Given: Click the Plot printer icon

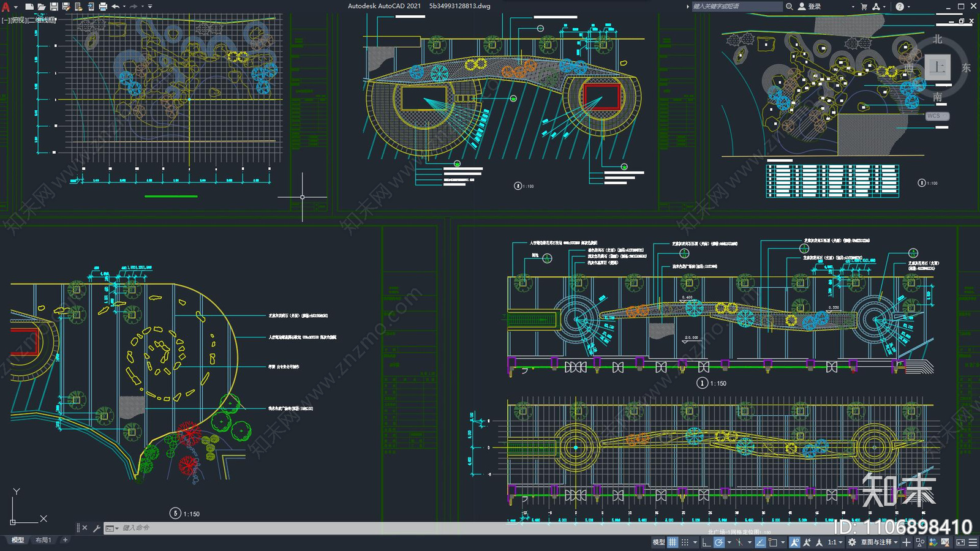Looking at the screenshot, I should pos(103,6).
